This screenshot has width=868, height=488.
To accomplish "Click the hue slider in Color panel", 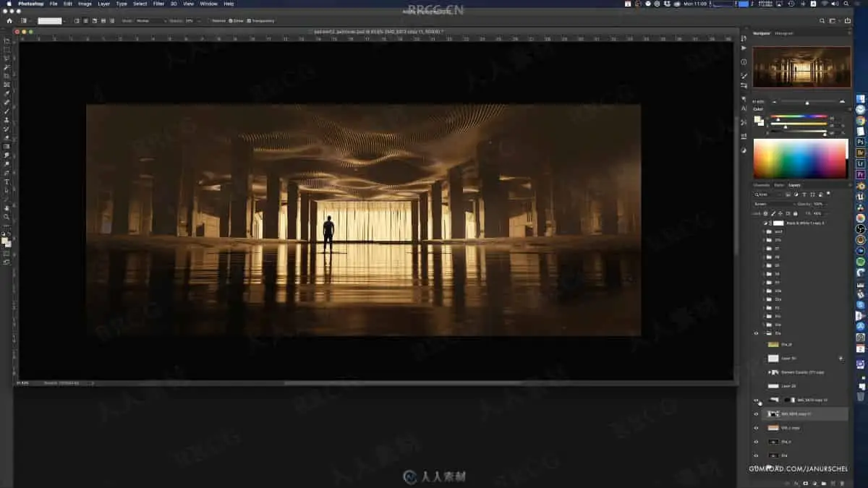I will [799, 117].
